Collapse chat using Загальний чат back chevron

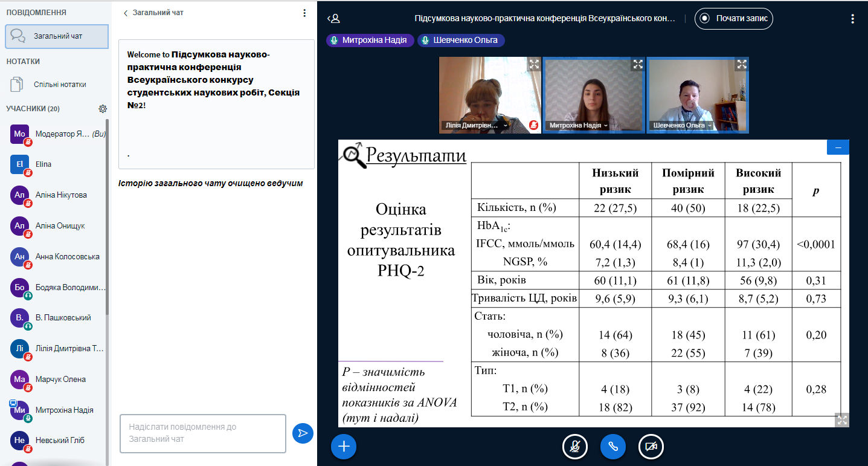(126, 13)
